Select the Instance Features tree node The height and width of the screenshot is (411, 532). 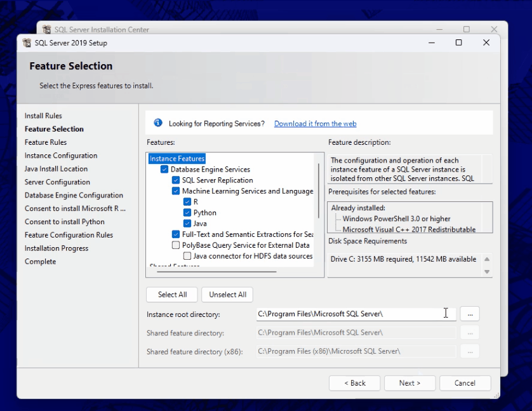(x=177, y=159)
